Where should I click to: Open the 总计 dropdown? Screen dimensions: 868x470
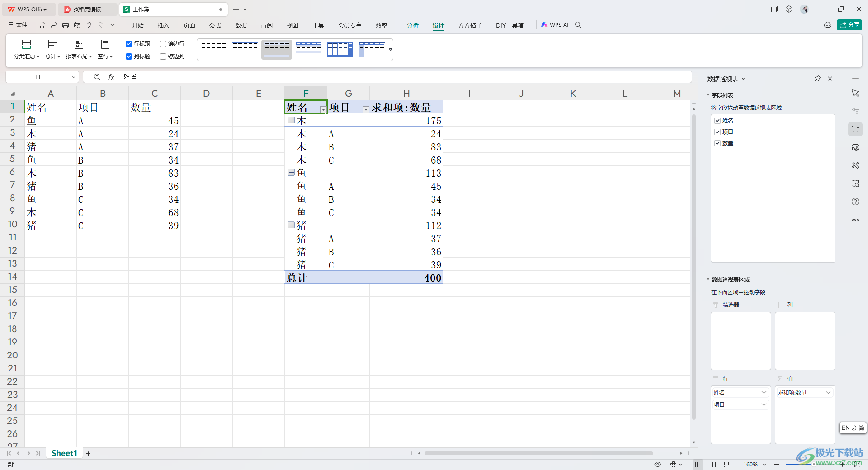pyautogui.click(x=52, y=50)
